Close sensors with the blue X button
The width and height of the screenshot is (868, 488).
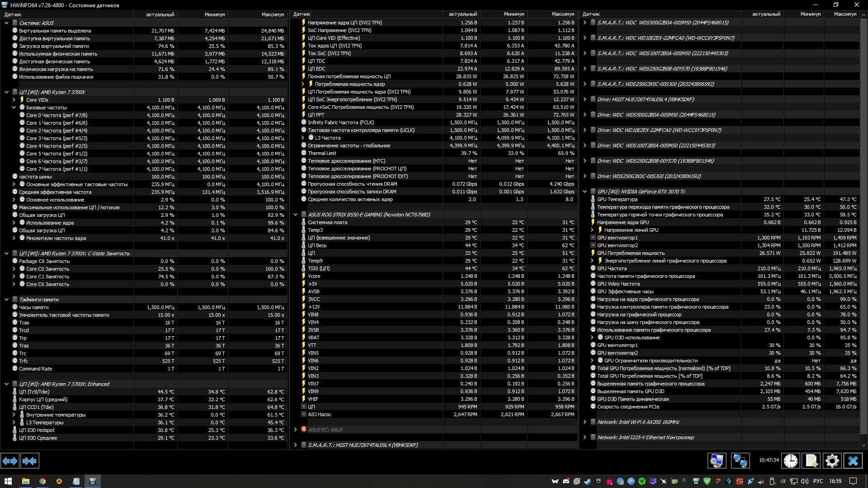pyautogui.click(x=853, y=461)
